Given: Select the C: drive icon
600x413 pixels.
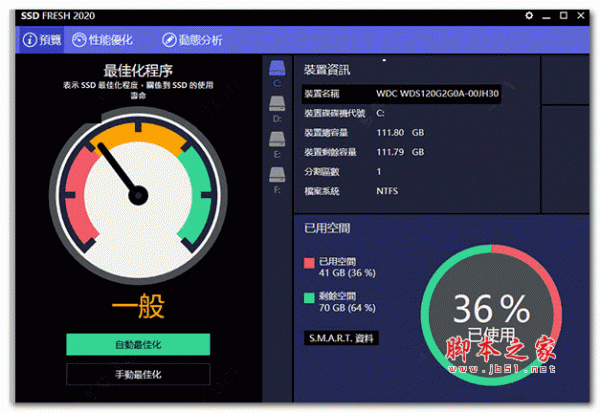Looking at the screenshot, I should pyautogui.click(x=277, y=68).
